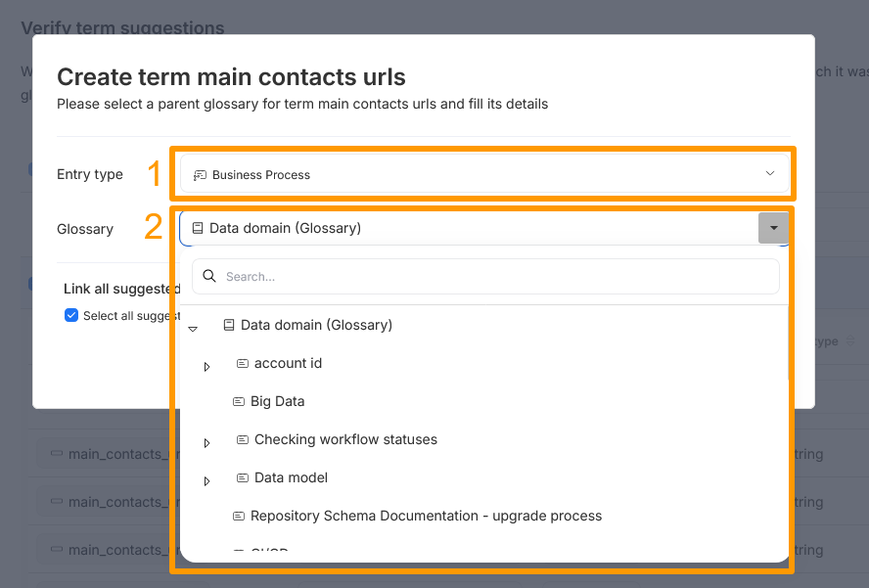Select Big Data from the glossary tree
Viewport: 869px width, 588px height.
click(277, 401)
